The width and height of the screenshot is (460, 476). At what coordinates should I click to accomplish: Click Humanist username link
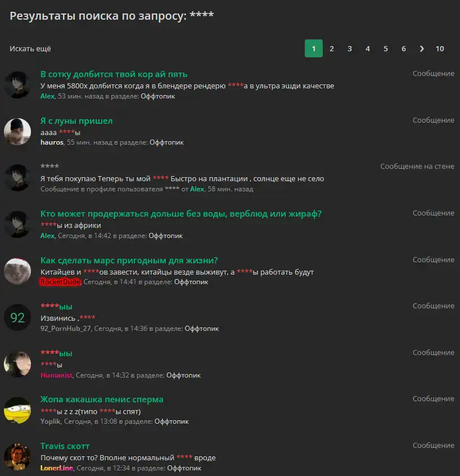click(x=56, y=375)
